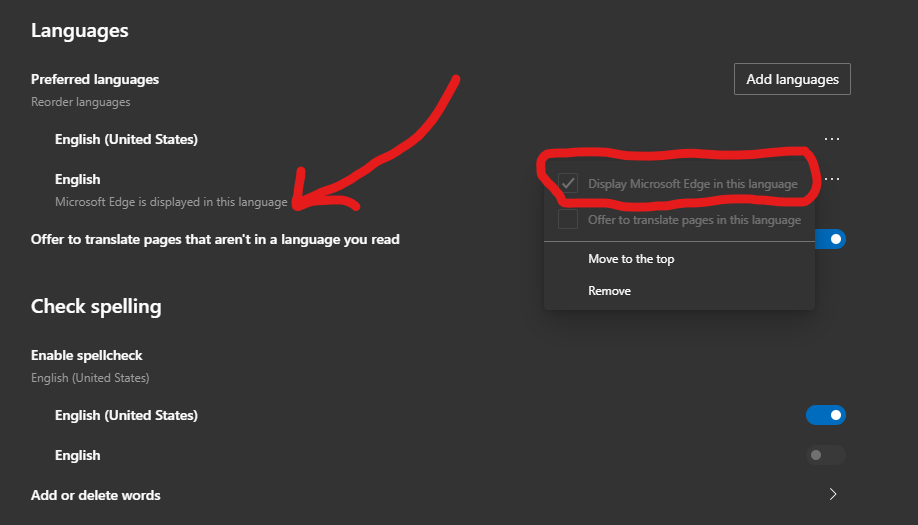Click the Preferred languages heading
Screen dimensions: 918x525
coord(95,79)
